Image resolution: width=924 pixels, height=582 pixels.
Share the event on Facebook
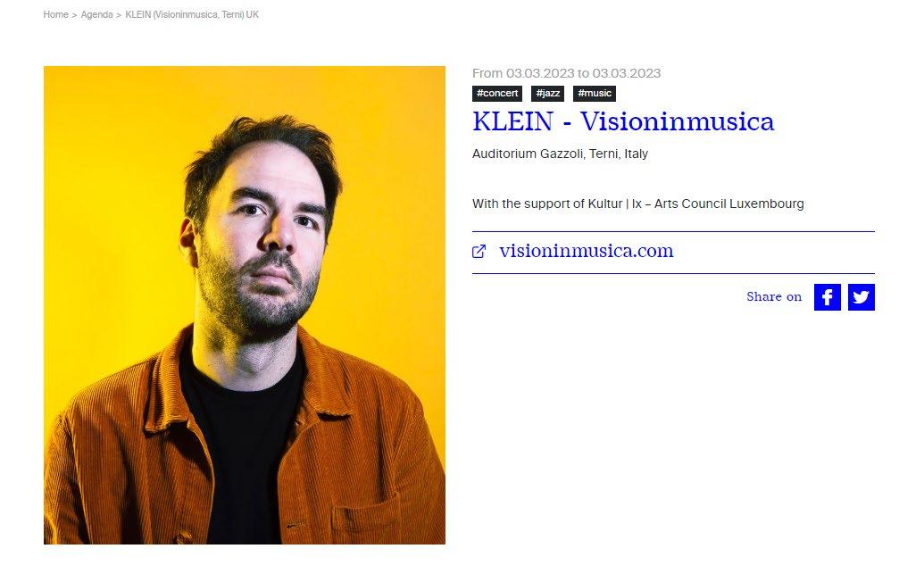click(827, 297)
